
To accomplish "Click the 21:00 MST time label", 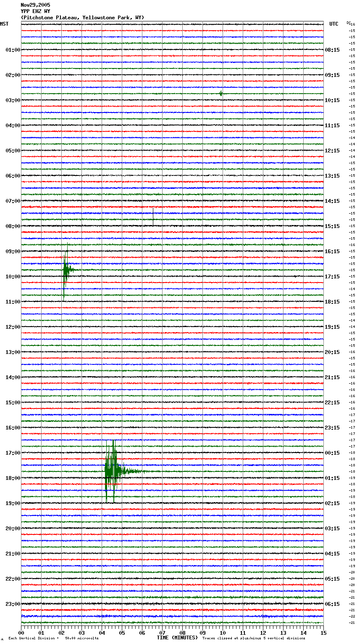I will (13, 554).
